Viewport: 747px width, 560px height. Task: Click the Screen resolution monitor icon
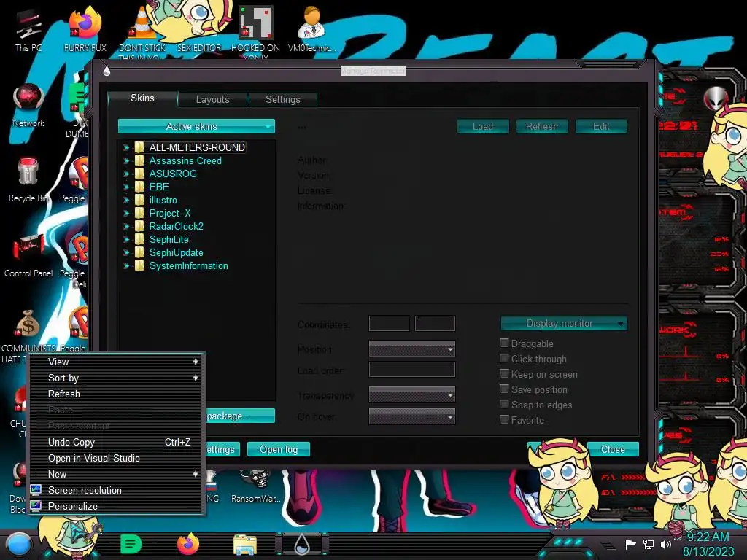point(36,490)
